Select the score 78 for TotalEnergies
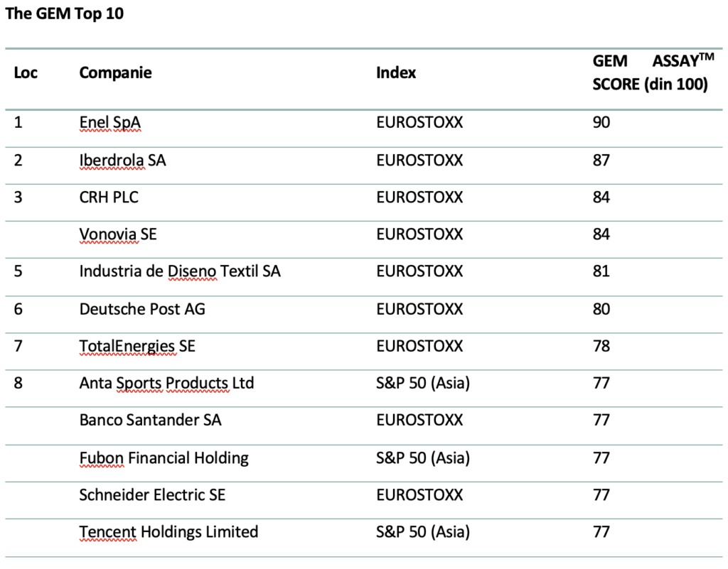 click(601, 346)
